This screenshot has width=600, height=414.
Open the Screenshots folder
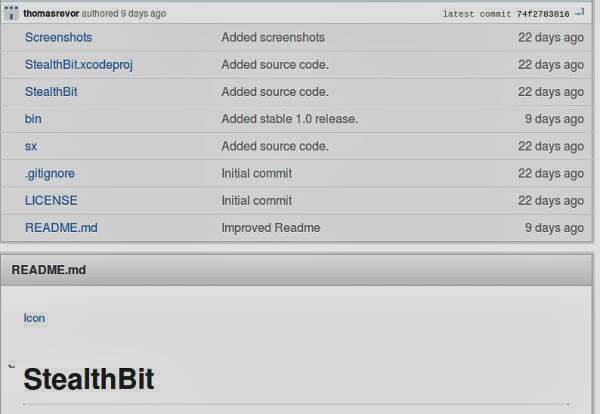(58, 37)
